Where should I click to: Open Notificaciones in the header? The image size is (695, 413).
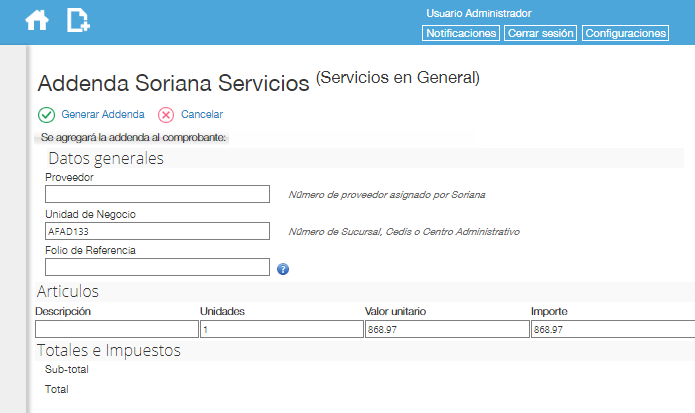coord(461,33)
